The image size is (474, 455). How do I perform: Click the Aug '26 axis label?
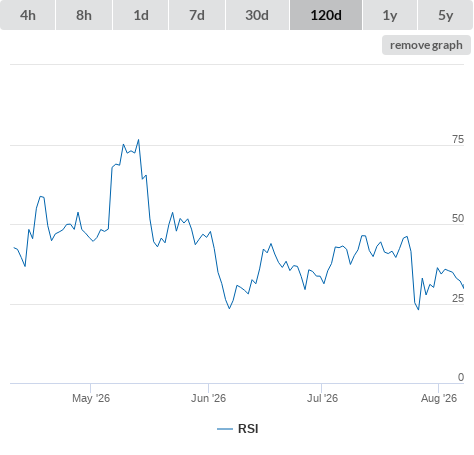[x=439, y=398]
